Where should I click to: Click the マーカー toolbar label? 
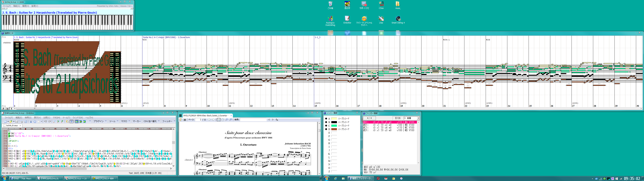[137, 122]
